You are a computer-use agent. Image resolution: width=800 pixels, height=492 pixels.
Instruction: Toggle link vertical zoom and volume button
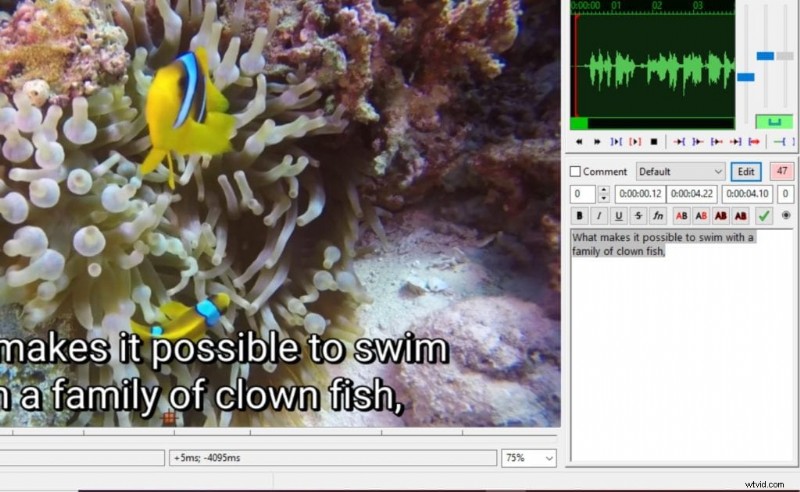[x=774, y=121]
